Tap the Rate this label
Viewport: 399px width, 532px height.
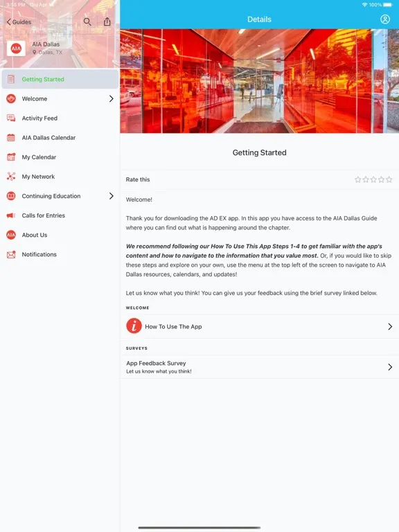click(x=138, y=179)
